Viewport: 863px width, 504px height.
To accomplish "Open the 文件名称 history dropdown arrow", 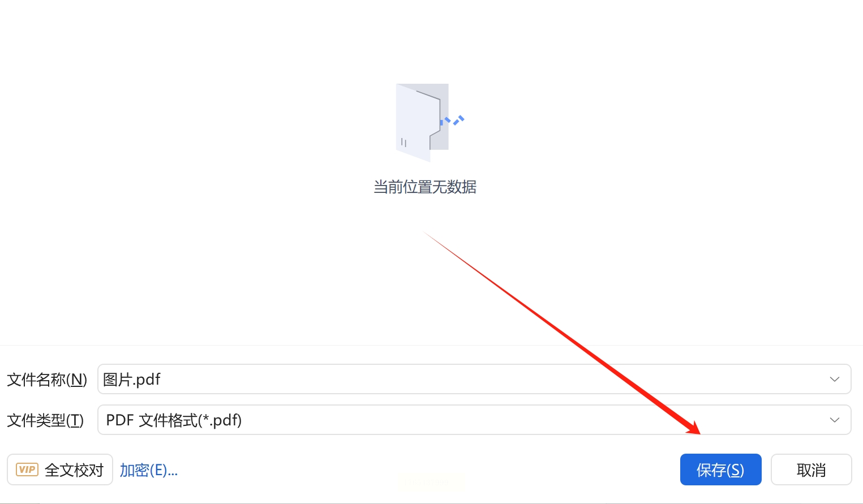I will pos(835,379).
